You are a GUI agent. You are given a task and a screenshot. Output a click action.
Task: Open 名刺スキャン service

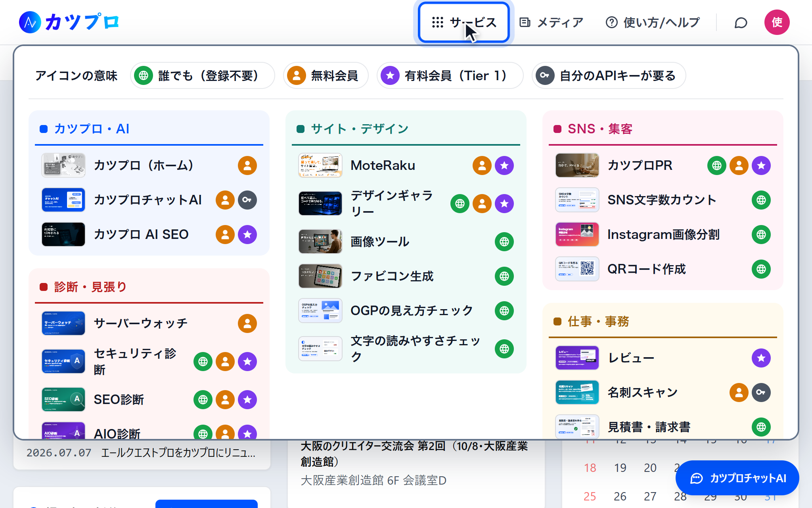663,393
